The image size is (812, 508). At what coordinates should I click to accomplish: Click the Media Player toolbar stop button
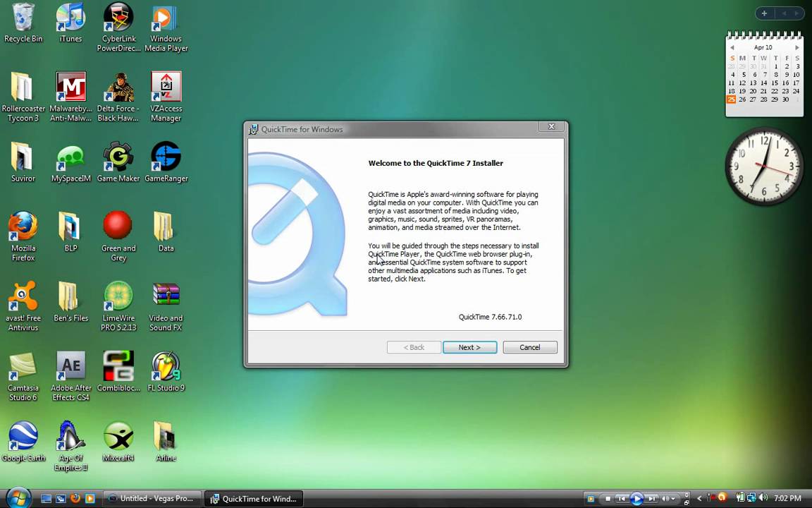[608, 499]
